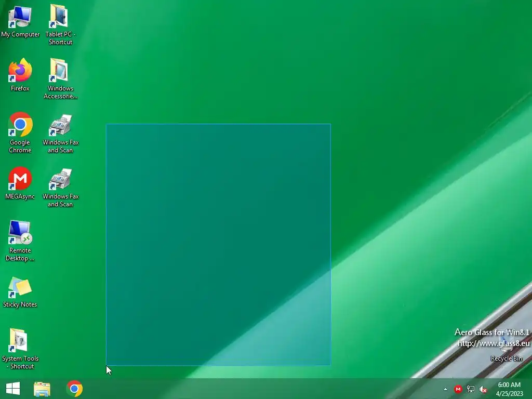Viewport: 532px width, 399px height.
Task: Open the Windows Start button
Action: point(13,389)
